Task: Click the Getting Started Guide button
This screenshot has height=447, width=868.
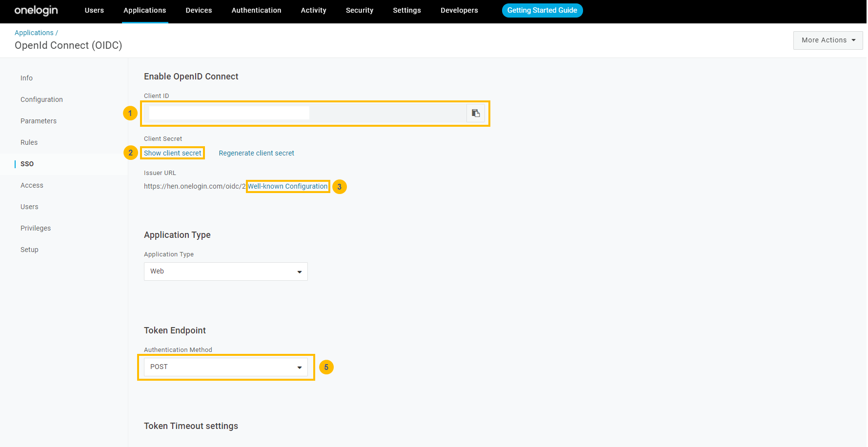Action: 542,10
